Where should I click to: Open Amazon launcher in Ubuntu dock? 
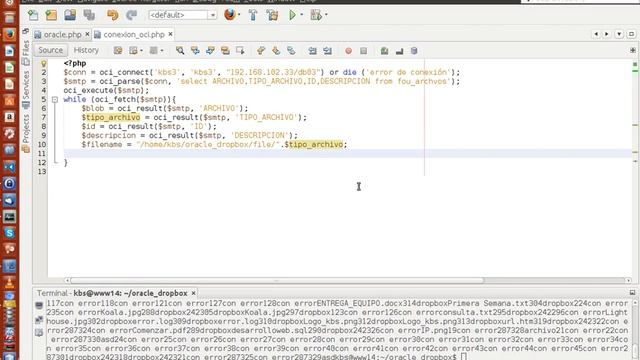(9, 117)
